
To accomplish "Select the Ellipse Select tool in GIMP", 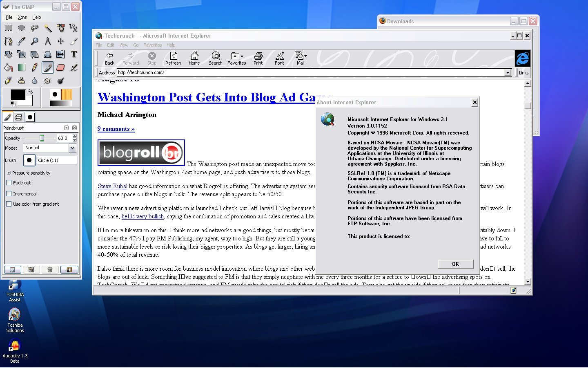I will point(22,28).
